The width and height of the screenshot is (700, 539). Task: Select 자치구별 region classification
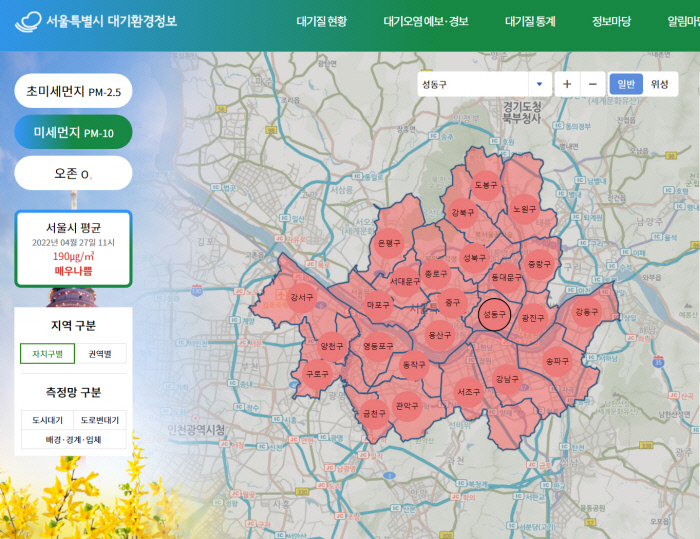(47, 353)
